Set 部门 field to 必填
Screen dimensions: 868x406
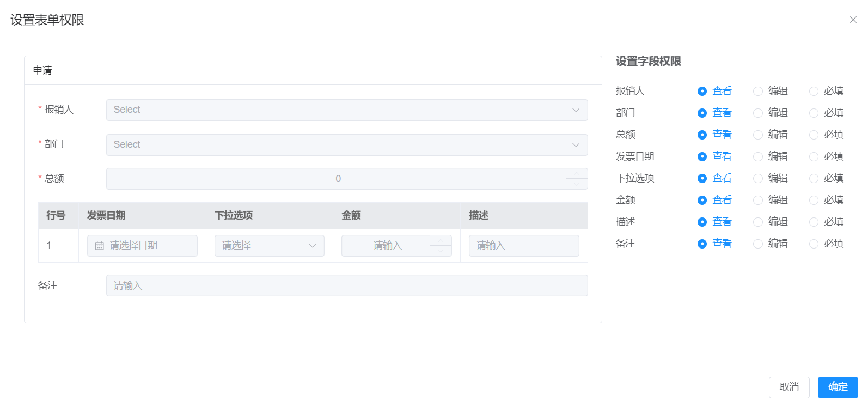[814, 113]
